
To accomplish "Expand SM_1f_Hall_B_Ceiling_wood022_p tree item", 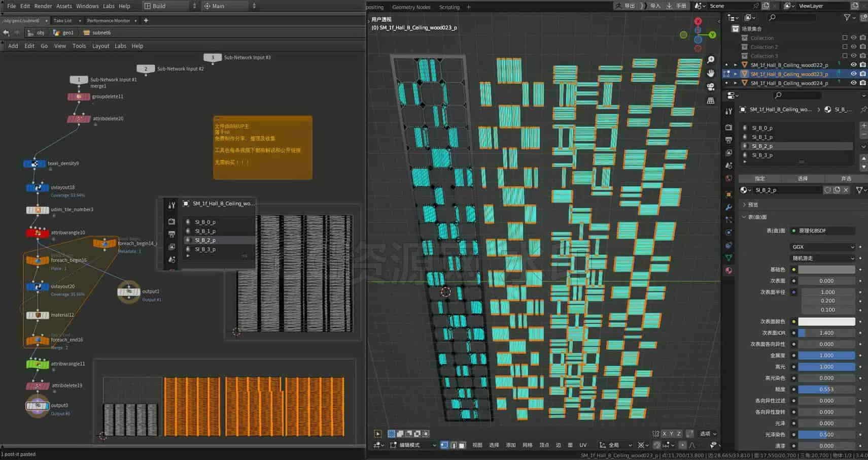I will click(736, 65).
